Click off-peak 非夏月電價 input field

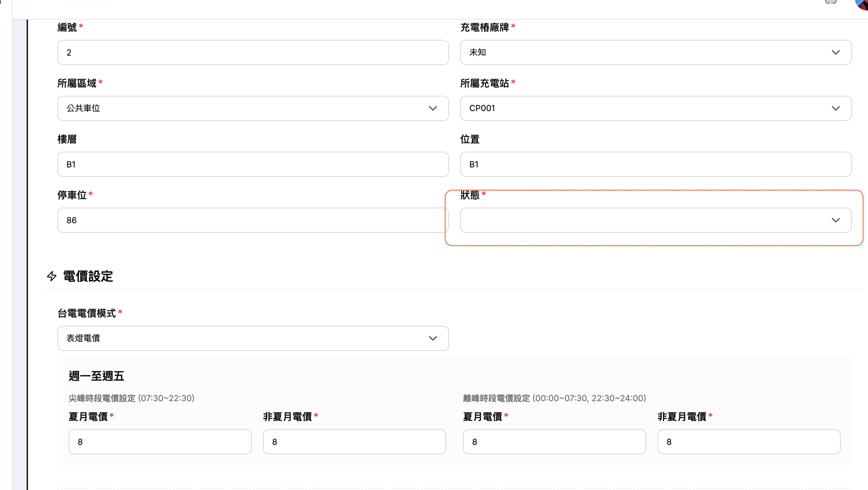(x=749, y=442)
